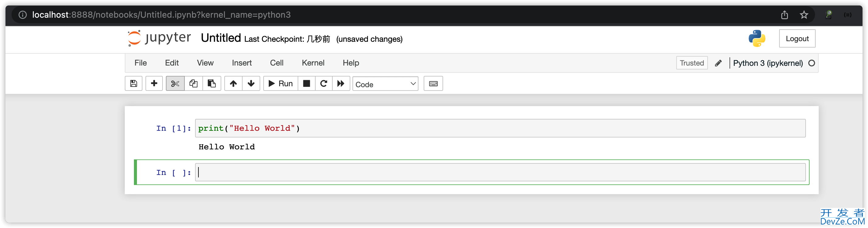Open the Cell menu
The image size is (868, 228).
click(277, 63)
